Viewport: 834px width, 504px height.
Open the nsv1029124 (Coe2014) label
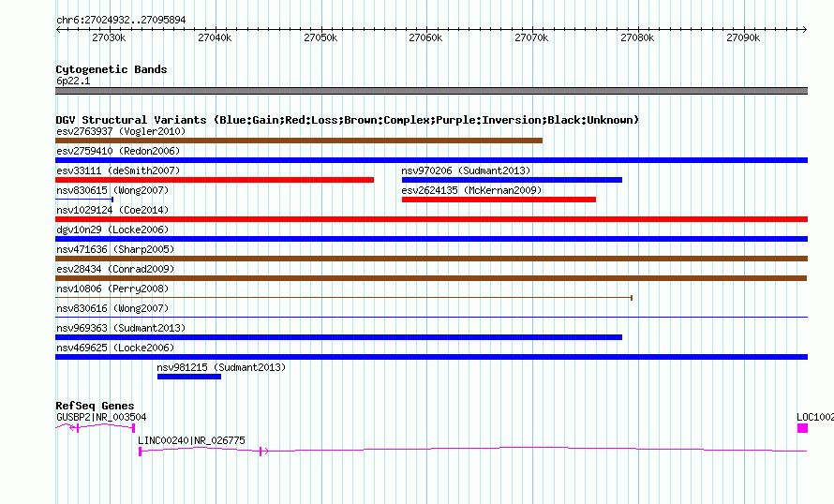click(112, 210)
